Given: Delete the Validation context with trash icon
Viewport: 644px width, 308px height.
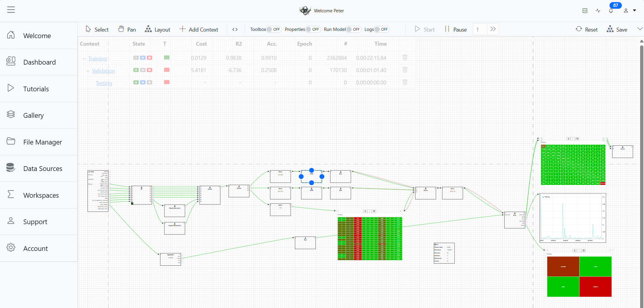Looking at the screenshot, I should pos(405,70).
